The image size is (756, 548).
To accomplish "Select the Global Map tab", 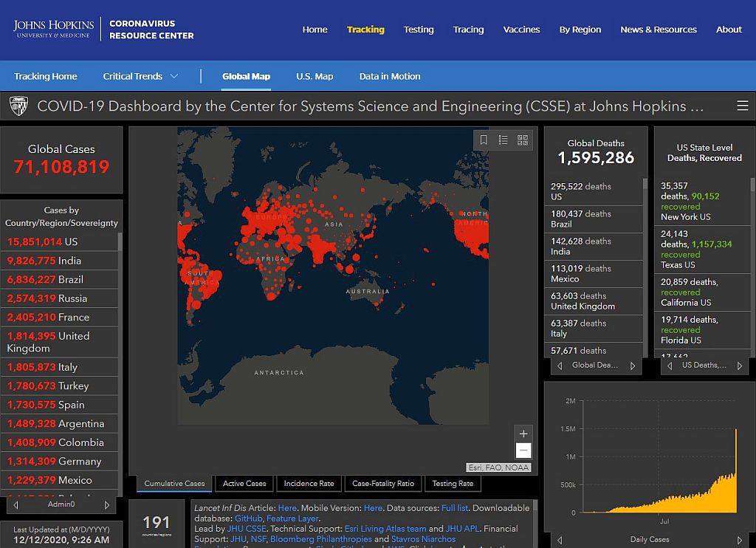I will pyautogui.click(x=246, y=76).
